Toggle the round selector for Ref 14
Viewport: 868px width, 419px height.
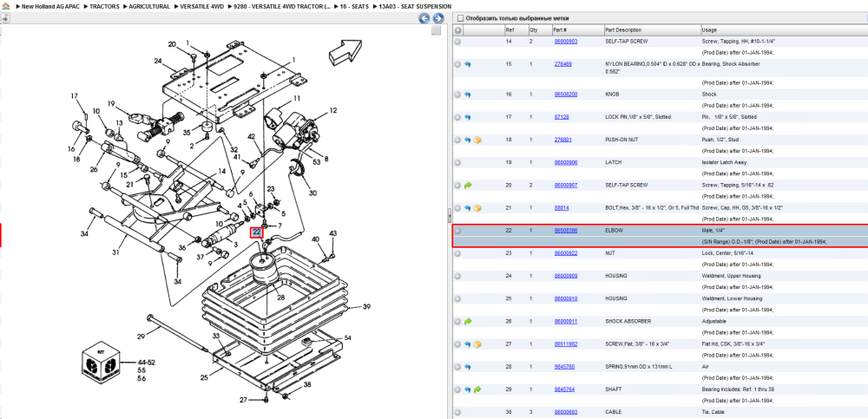coord(457,42)
